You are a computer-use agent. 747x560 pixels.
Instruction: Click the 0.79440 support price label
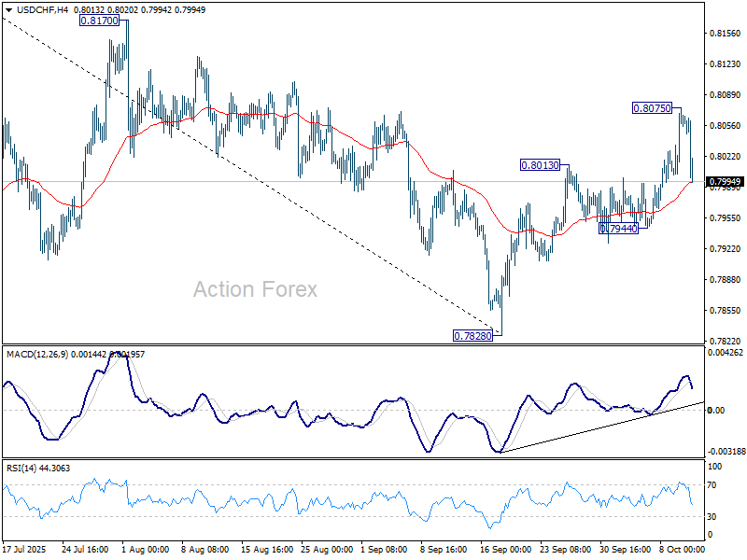pyautogui.click(x=618, y=227)
